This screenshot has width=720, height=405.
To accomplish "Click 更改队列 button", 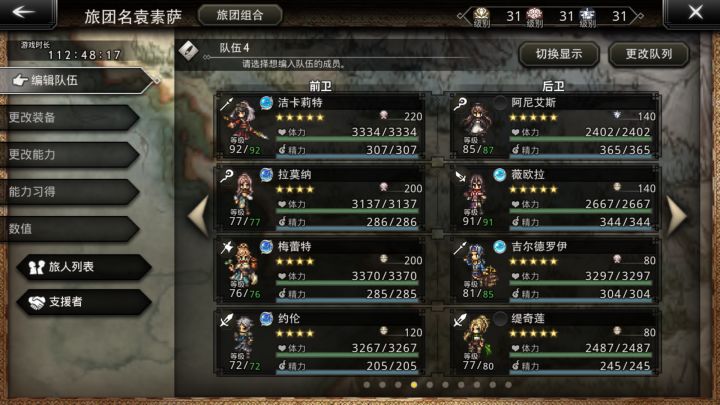I will click(649, 54).
